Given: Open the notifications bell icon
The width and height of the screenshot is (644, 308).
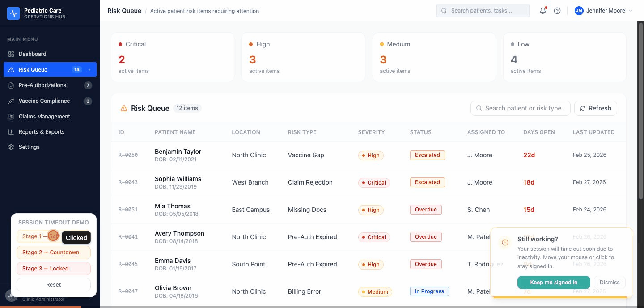Looking at the screenshot, I should [543, 11].
